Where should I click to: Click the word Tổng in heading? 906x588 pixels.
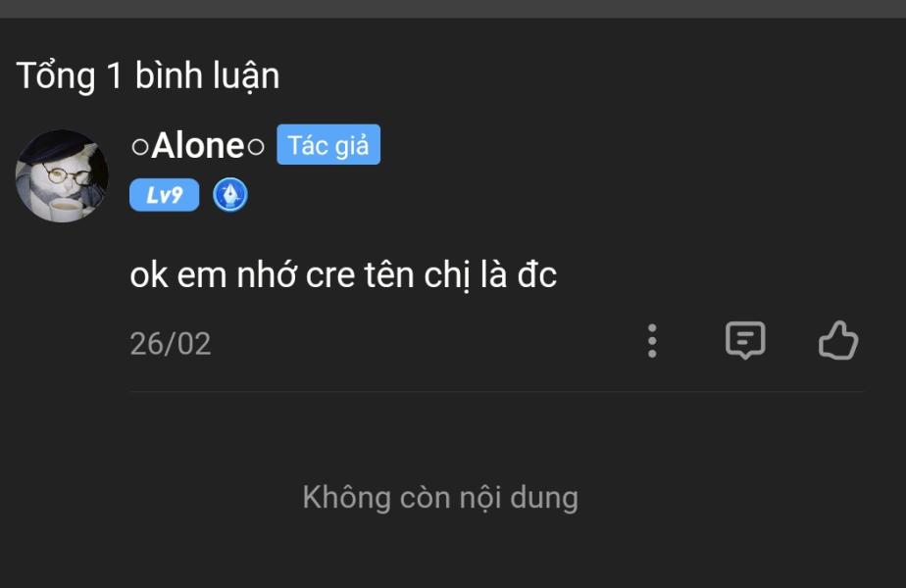point(56,76)
